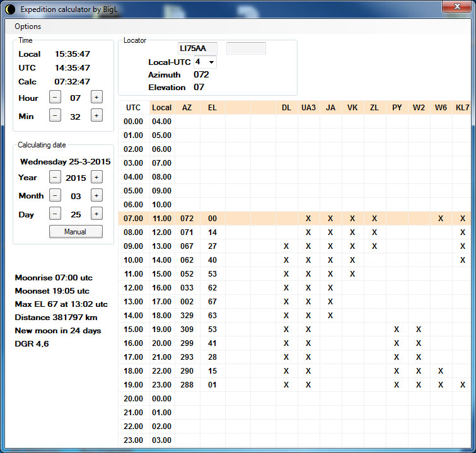Click the Manual button

click(76, 232)
